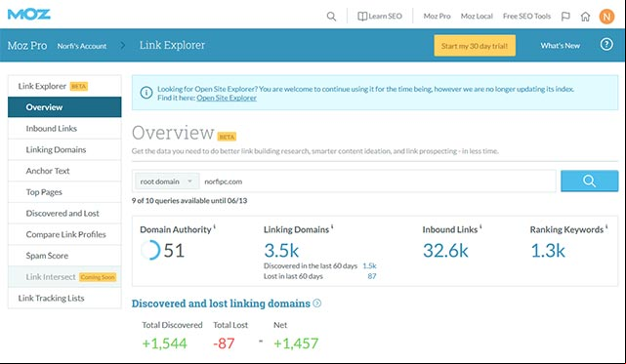Click the info icon beside Inbound Links

480,226
